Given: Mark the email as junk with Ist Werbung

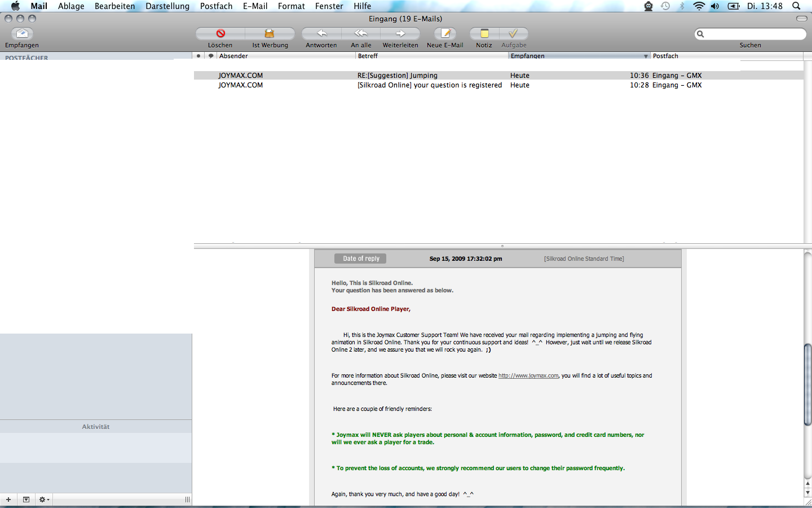Looking at the screenshot, I should (x=270, y=34).
